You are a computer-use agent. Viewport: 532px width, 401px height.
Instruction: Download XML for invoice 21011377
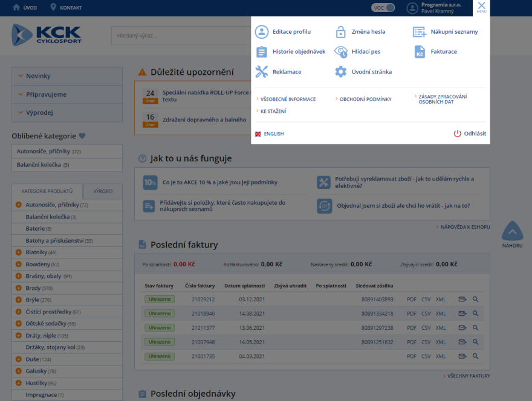(x=441, y=328)
